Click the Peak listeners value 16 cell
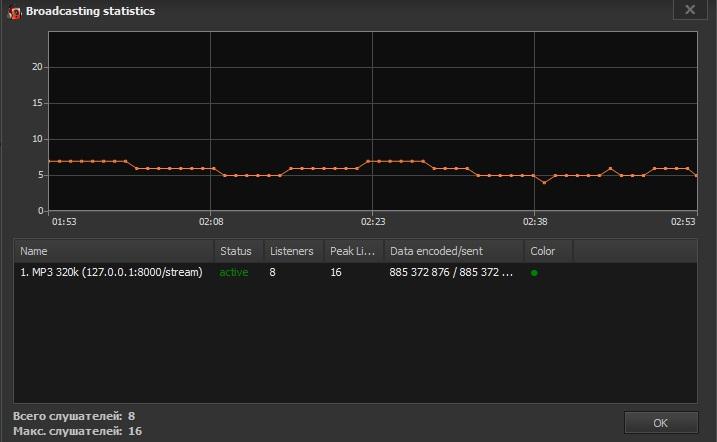The height and width of the screenshot is (442, 717). (336, 272)
